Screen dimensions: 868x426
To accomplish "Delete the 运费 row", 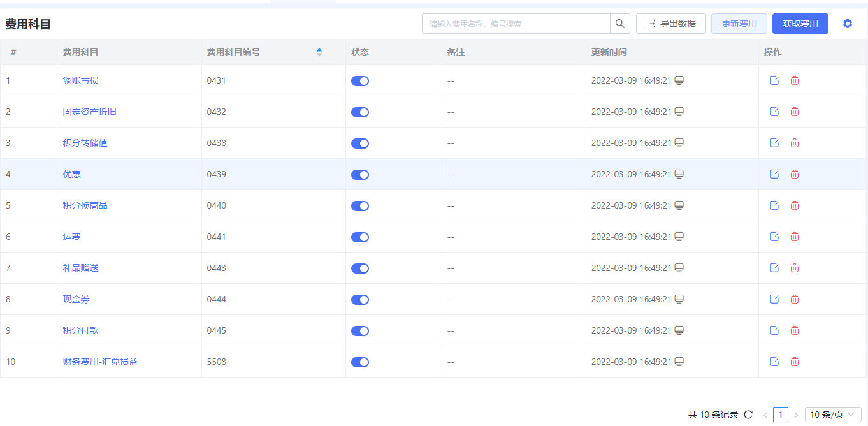I will click(x=795, y=237).
